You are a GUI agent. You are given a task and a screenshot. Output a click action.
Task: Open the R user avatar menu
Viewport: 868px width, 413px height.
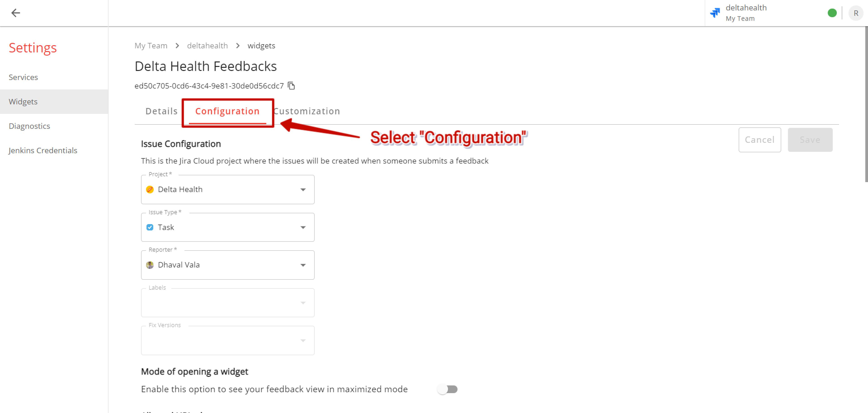[x=856, y=13]
